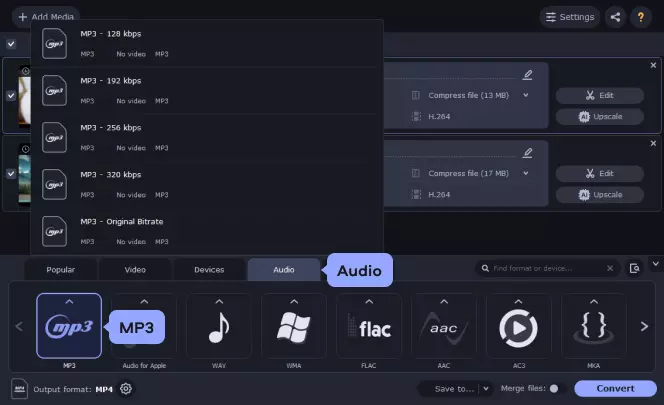Viewport: 664px width, 405px height.
Task: Switch to the Video tab
Action: [x=135, y=269]
